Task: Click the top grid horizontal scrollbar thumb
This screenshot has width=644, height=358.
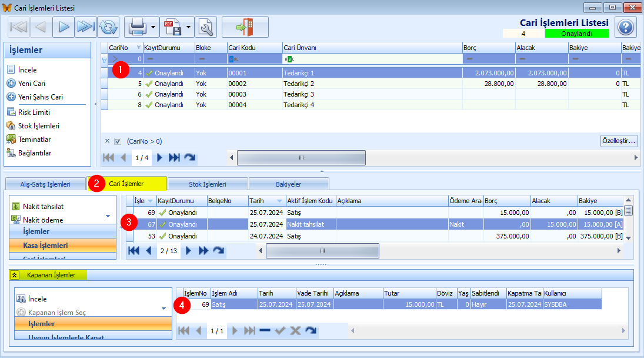Action: (302, 158)
